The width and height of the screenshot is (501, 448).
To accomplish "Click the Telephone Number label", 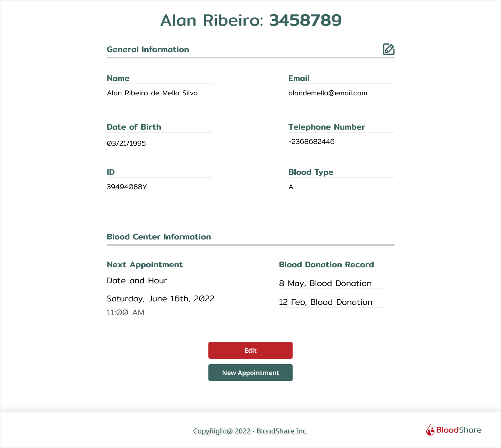I will [327, 127].
